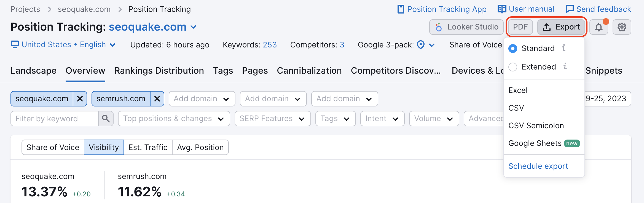Screen dimensions: 644x203
Task: Open the first Add domain dropdown
Action: [202, 99]
